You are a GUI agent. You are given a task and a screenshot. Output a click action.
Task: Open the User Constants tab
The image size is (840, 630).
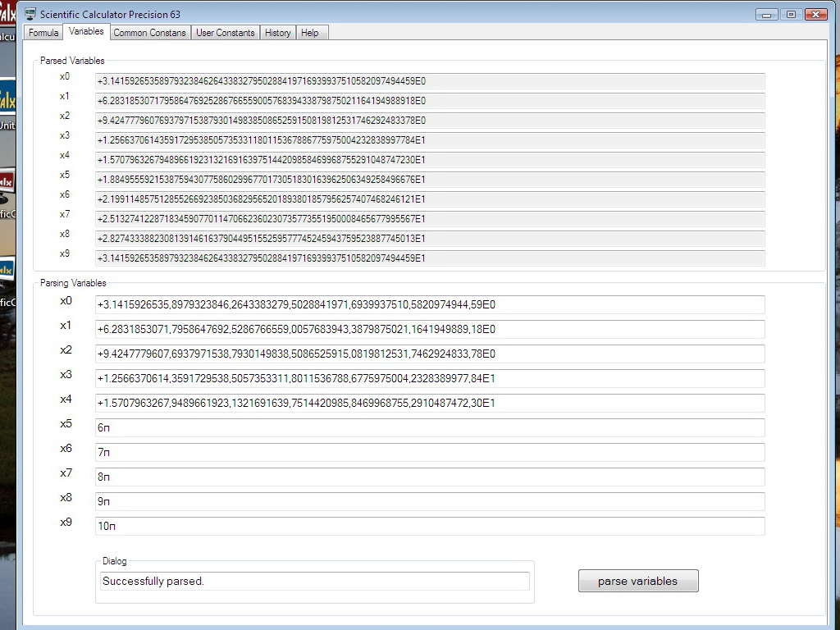coord(225,33)
